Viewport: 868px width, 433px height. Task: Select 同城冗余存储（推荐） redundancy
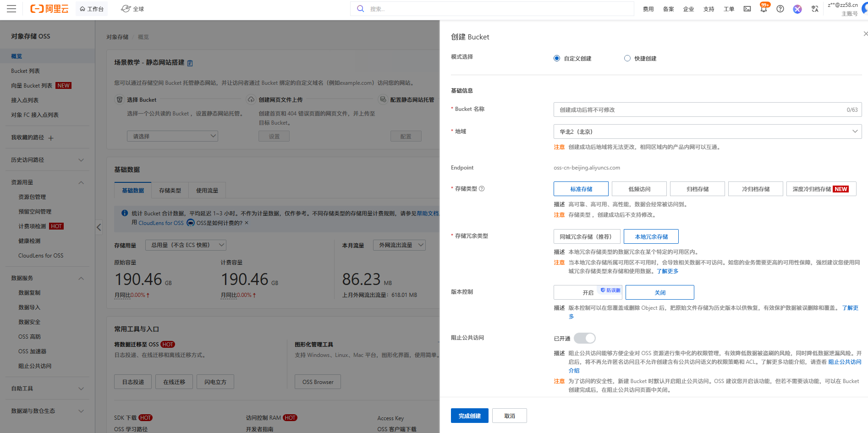pos(587,236)
